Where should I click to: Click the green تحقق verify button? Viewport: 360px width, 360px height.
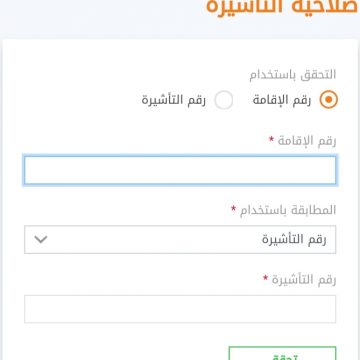click(x=282, y=353)
